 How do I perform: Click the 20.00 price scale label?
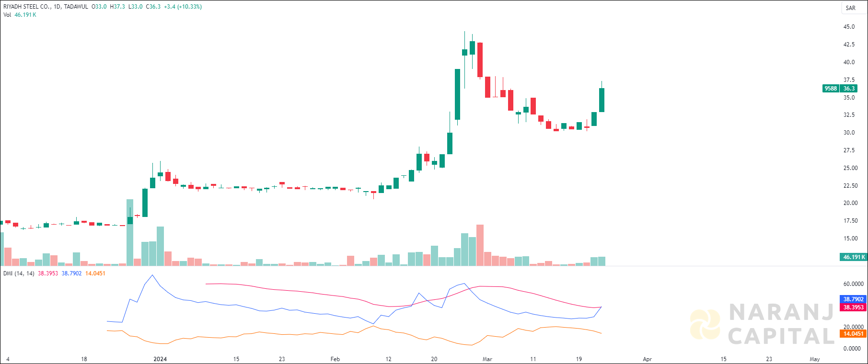[851, 203]
